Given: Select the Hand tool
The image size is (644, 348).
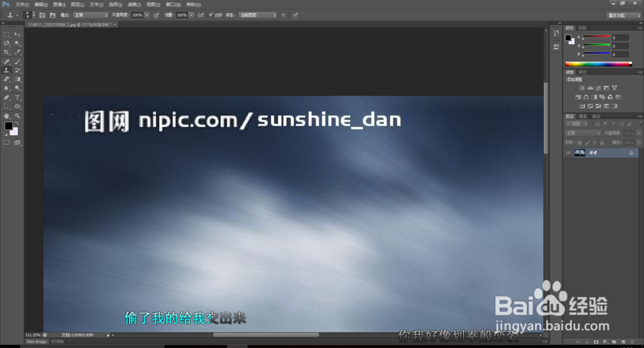Looking at the screenshot, I should point(6,116).
